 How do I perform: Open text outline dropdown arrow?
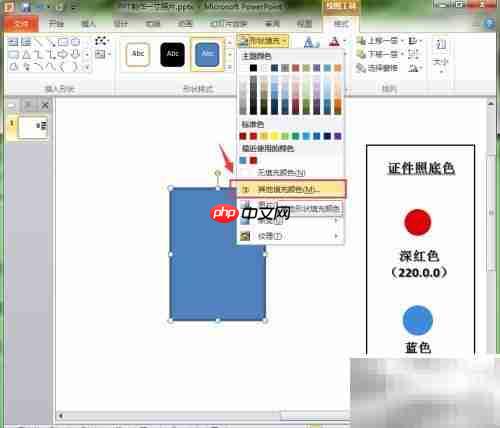344,42
